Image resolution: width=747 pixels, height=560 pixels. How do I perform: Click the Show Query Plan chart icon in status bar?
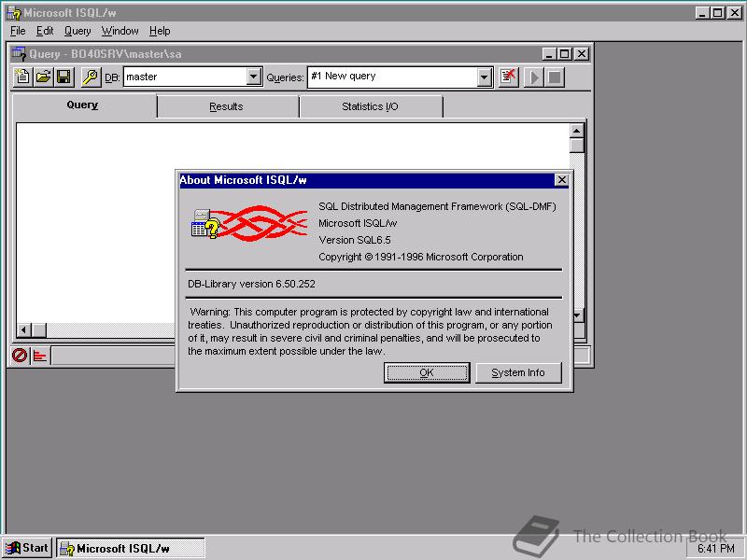tap(40, 356)
